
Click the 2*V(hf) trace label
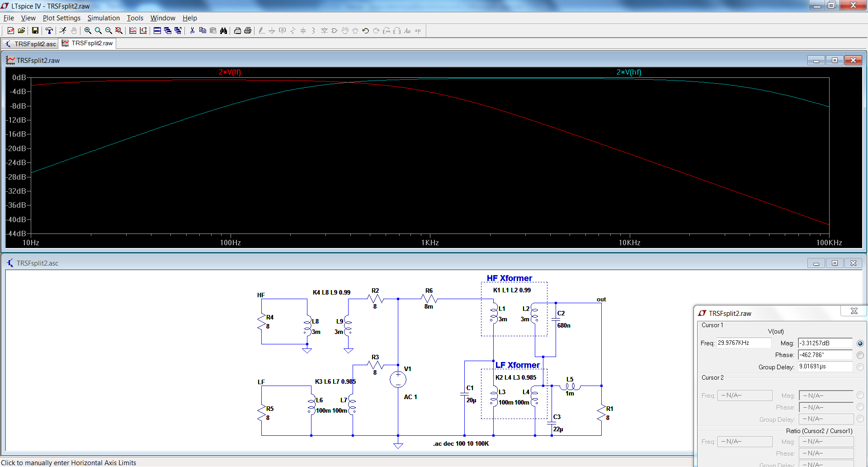(629, 72)
